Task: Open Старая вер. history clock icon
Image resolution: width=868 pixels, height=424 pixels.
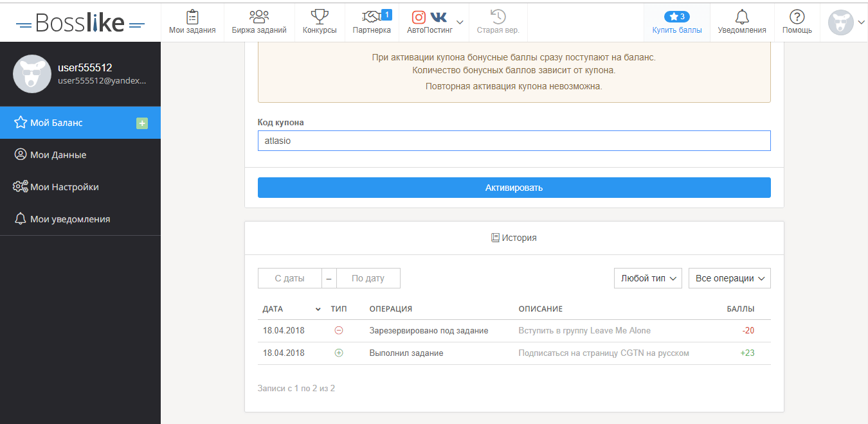Action: coord(498,17)
